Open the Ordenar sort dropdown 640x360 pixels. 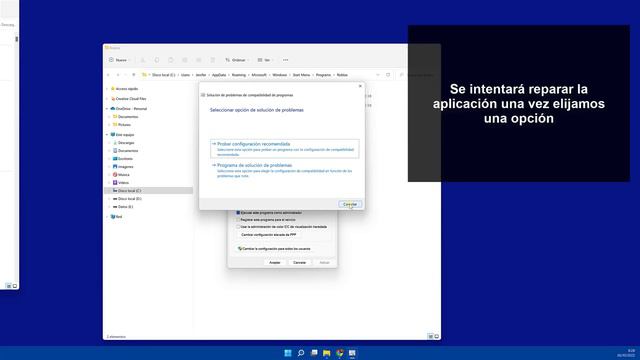coord(237,60)
